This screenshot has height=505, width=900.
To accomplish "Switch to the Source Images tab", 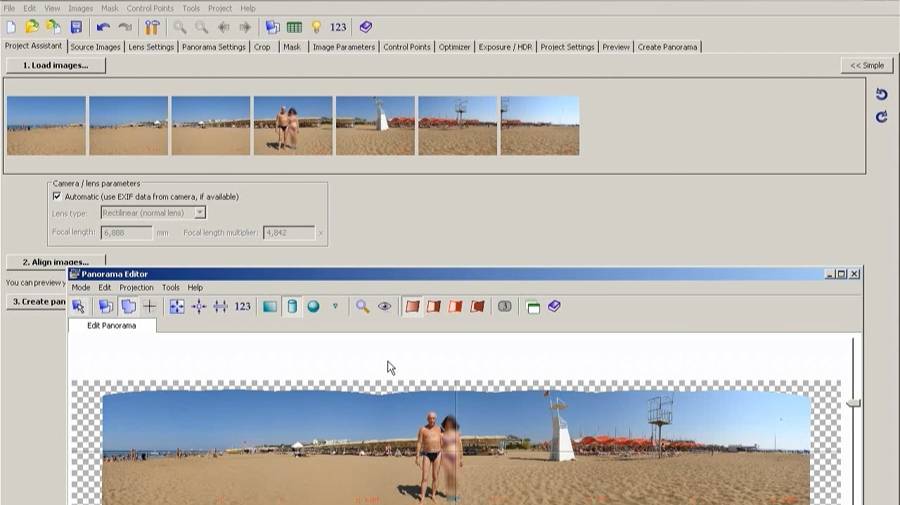I will [95, 47].
